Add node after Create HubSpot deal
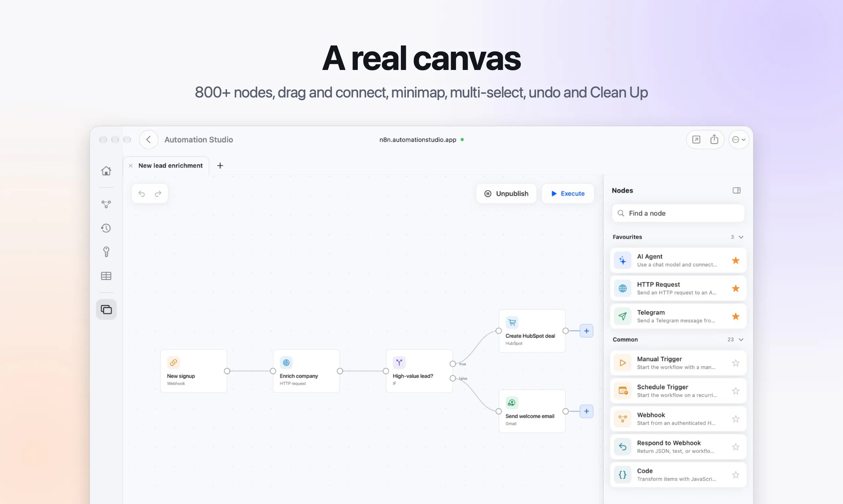 586,331
